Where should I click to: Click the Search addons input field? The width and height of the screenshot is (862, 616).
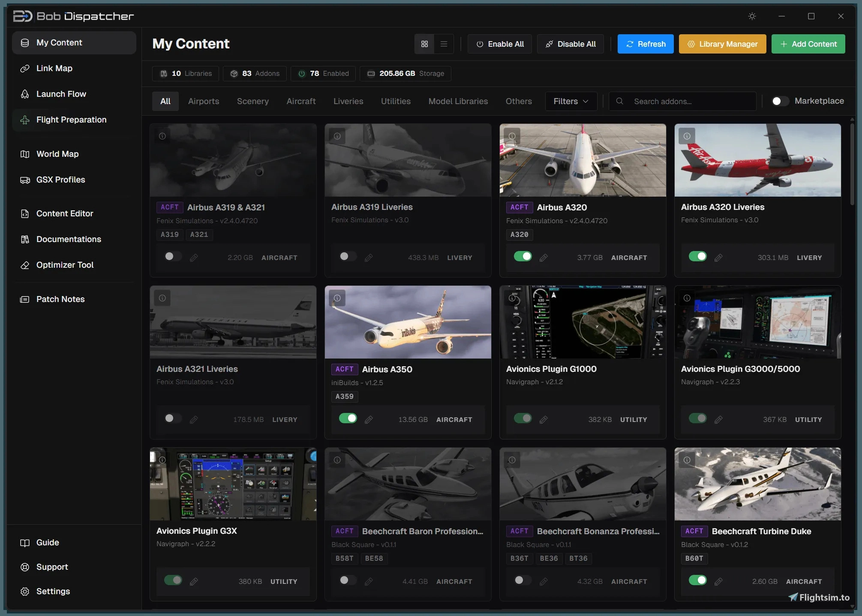pyautogui.click(x=682, y=101)
